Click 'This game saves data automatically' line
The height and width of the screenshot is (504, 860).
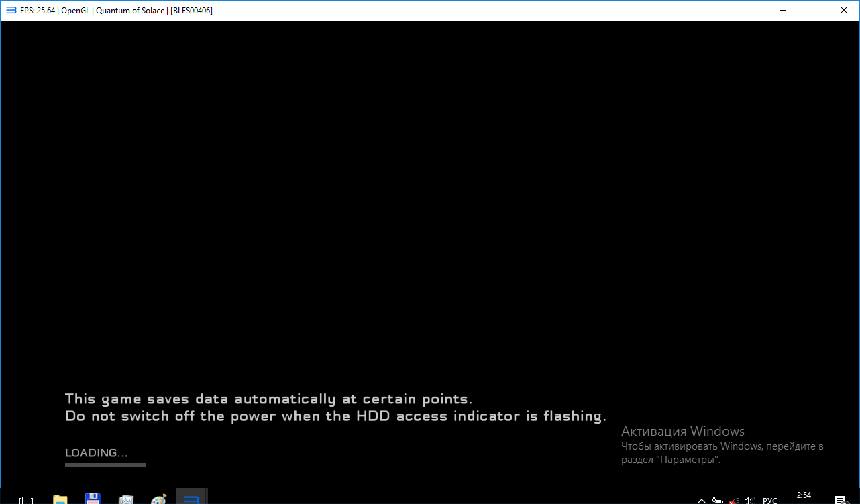coord(269,399)
